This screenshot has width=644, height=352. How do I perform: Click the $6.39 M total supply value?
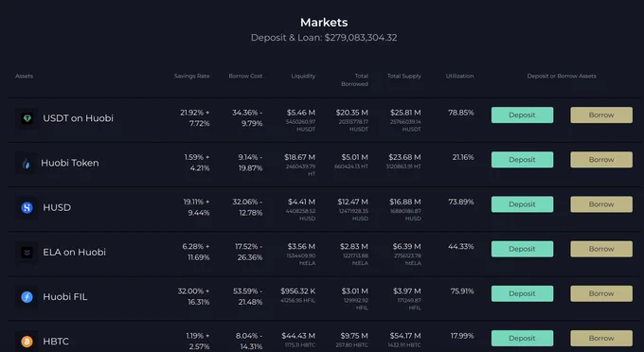click(406, 247)
